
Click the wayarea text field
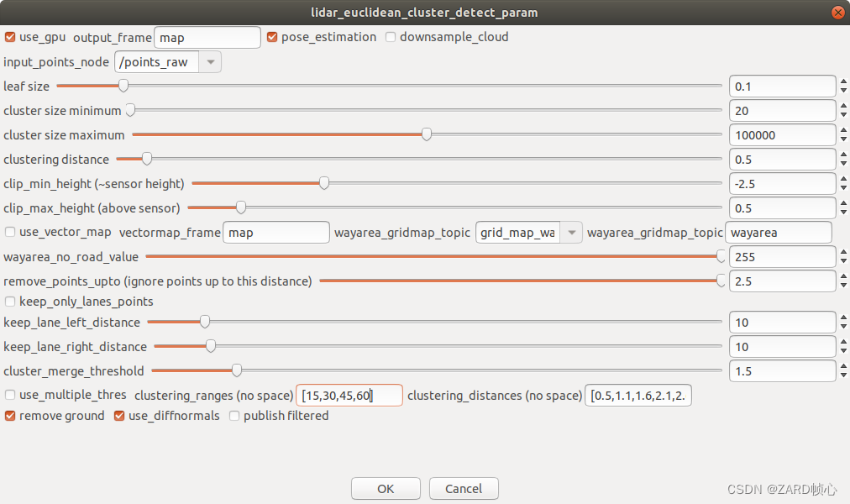[779, 233]
